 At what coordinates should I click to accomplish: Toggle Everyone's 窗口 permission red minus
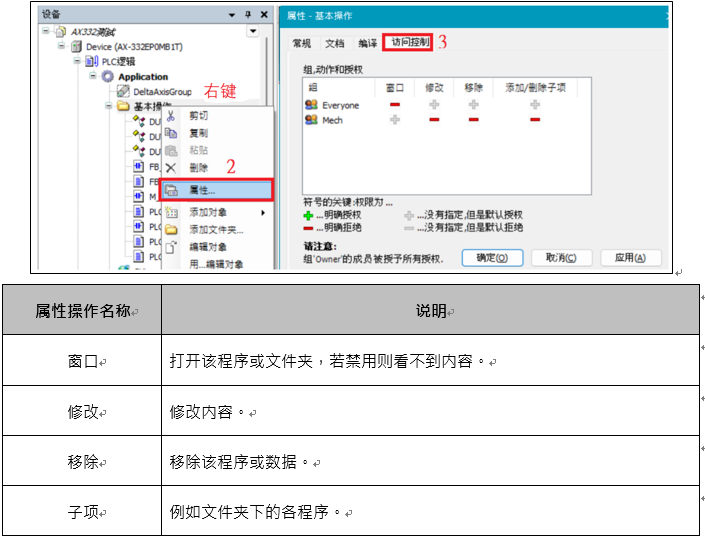point(395,105)
